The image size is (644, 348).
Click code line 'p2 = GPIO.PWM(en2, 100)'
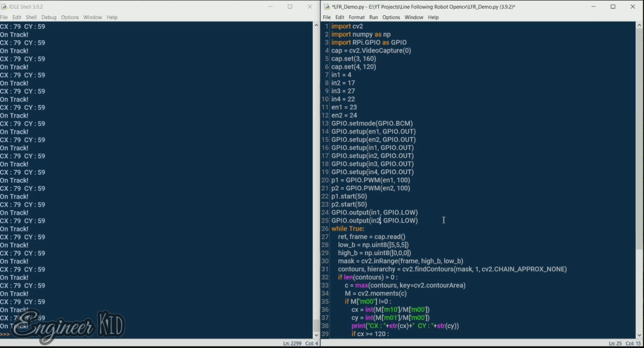pos(371,188)
